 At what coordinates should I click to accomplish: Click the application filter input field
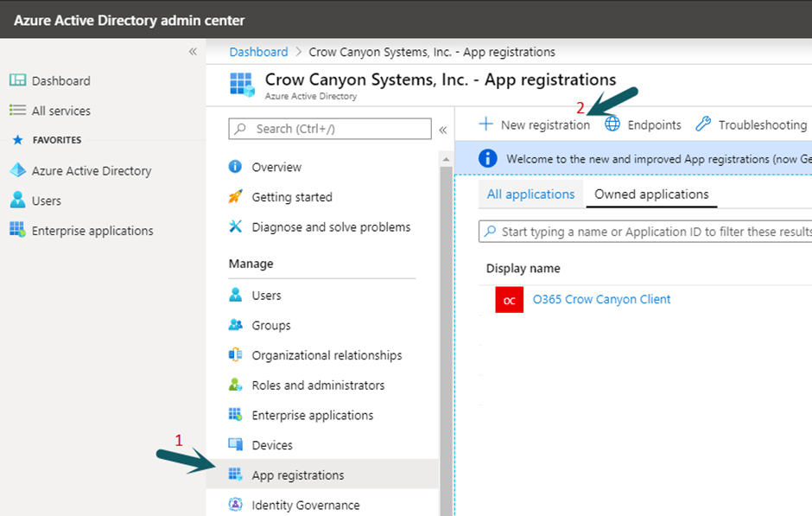pyautogui.click(x=648, y=232)
